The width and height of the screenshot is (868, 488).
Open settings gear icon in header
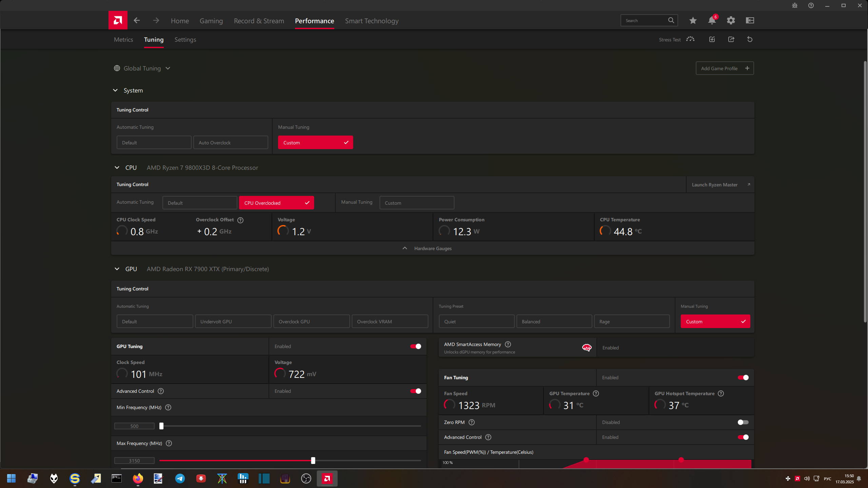point(731,21)
